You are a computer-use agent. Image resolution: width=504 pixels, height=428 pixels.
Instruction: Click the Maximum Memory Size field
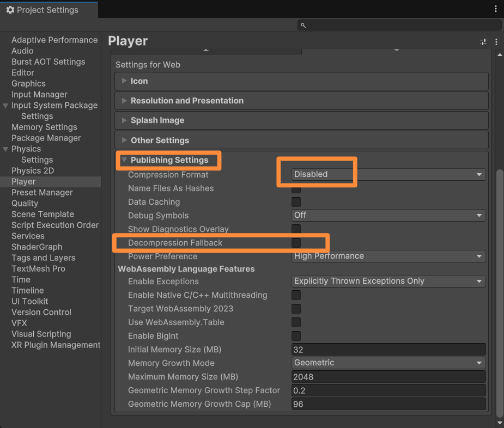tap(388, 377)
